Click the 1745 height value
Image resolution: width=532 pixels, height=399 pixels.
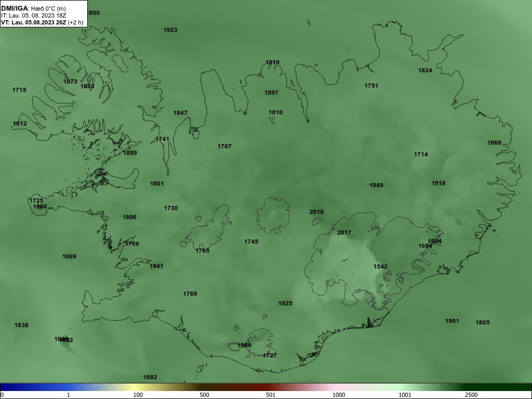tap(251, 242)
